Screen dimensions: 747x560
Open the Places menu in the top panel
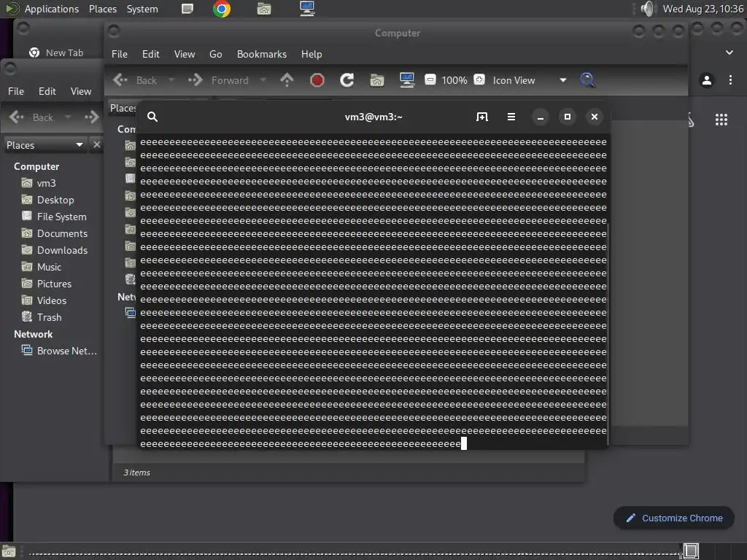point(102,9)
